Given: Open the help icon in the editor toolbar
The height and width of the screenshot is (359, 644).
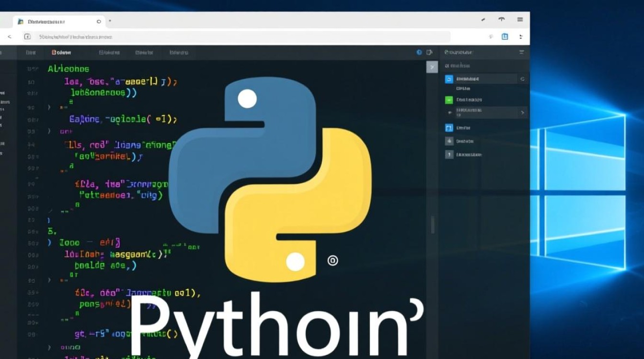Looking at the screenshot, I should pos(419,52).
